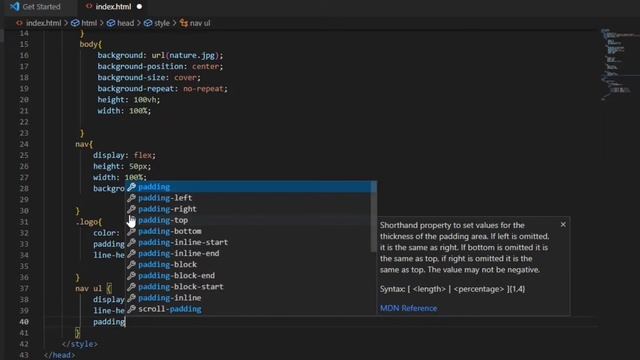640x360 pixels.
Task: Choose the padding-right suggestion
Action: coord(250,209)
